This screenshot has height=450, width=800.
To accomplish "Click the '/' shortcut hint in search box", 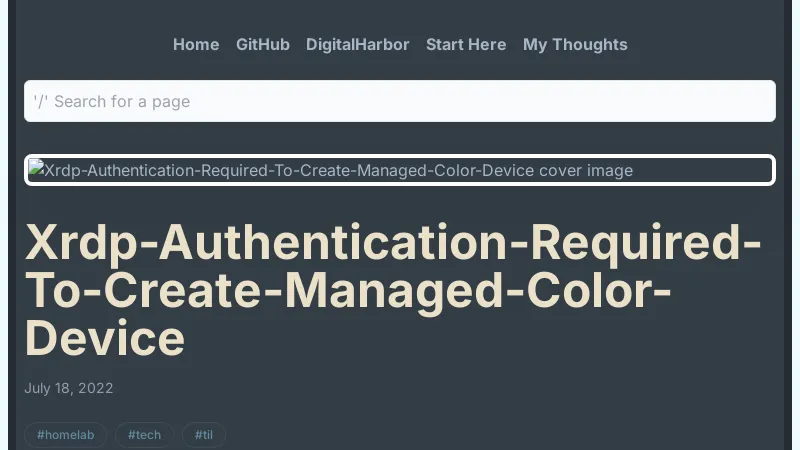I will coord(41,101).
